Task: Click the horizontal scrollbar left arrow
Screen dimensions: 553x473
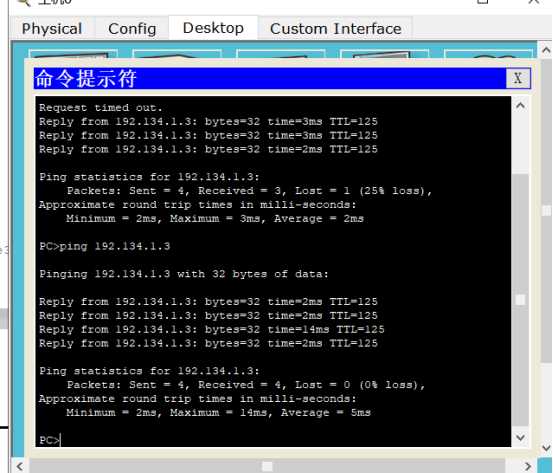Action: [20, 466]
